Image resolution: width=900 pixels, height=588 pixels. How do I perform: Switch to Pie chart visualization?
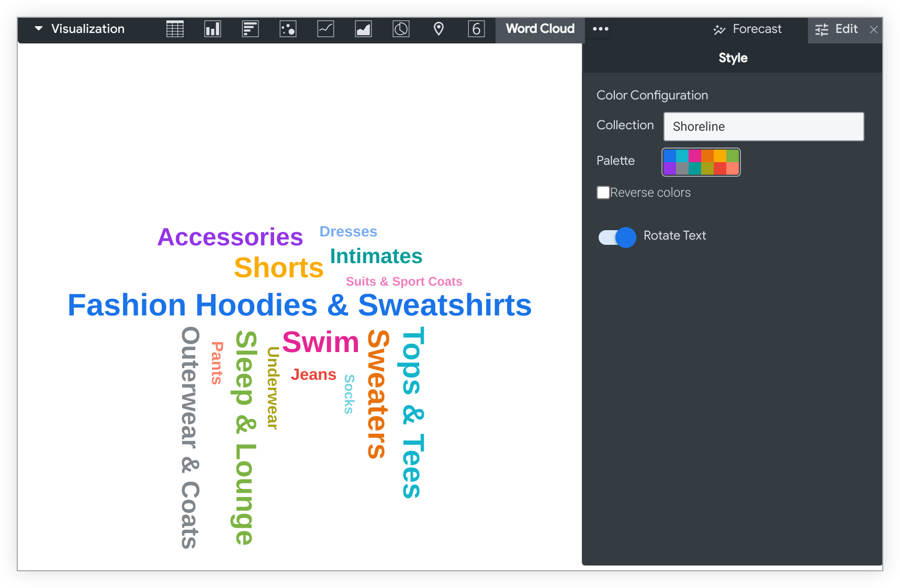tap(401, 29)
